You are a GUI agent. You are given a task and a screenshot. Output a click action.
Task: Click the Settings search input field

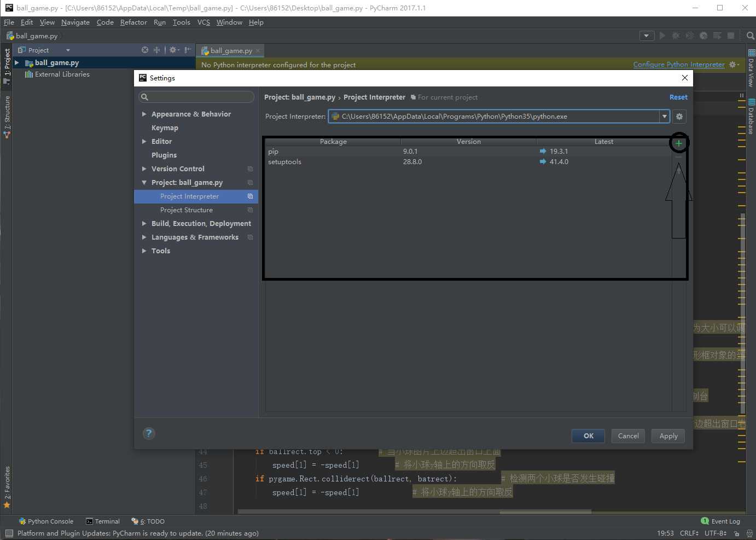pos(196,97)
